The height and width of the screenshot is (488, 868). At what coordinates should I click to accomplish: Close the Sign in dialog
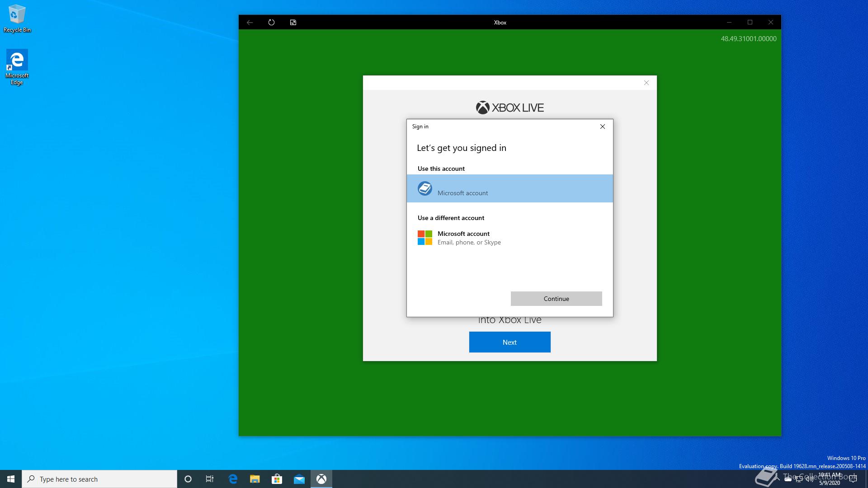[x=602, y=127]
